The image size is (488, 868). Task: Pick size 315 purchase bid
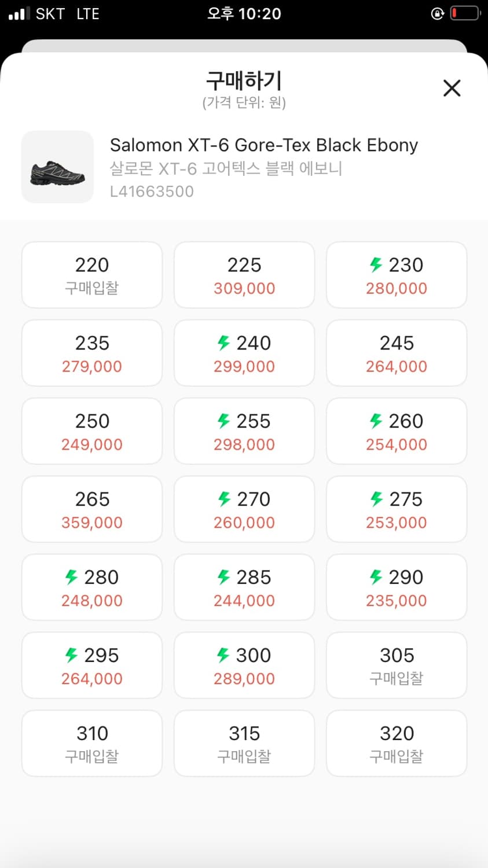click(x=244, y=744)
